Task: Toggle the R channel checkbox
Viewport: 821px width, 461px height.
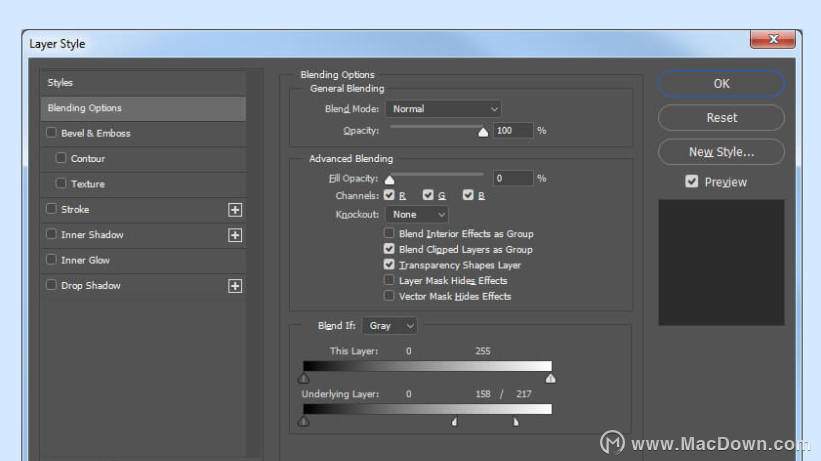Action: click(x=389, y=195)
